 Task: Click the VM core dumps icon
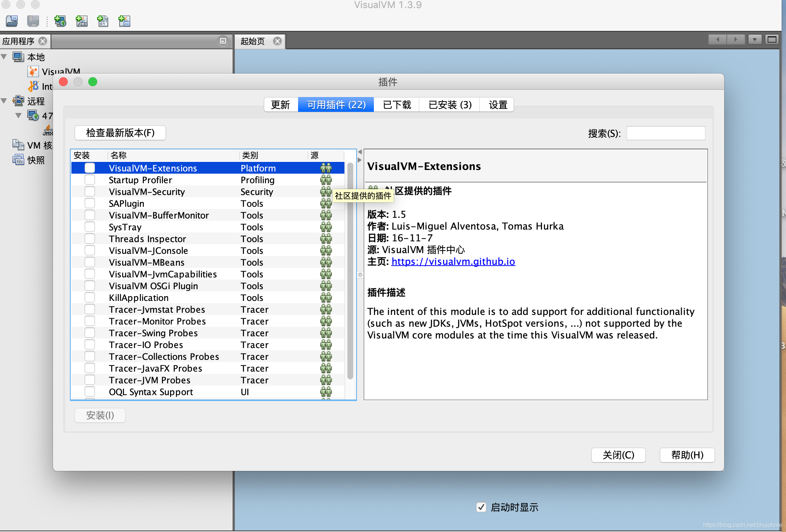tap(18, 145)
